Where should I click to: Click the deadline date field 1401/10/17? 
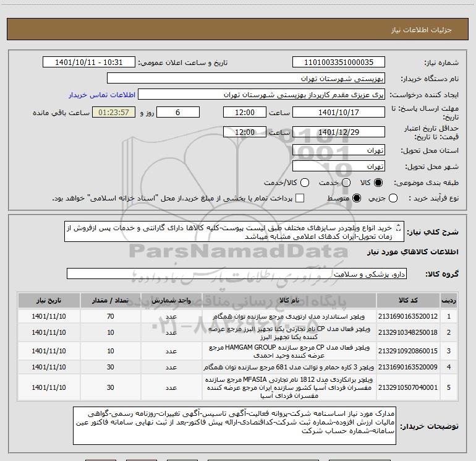339,113
